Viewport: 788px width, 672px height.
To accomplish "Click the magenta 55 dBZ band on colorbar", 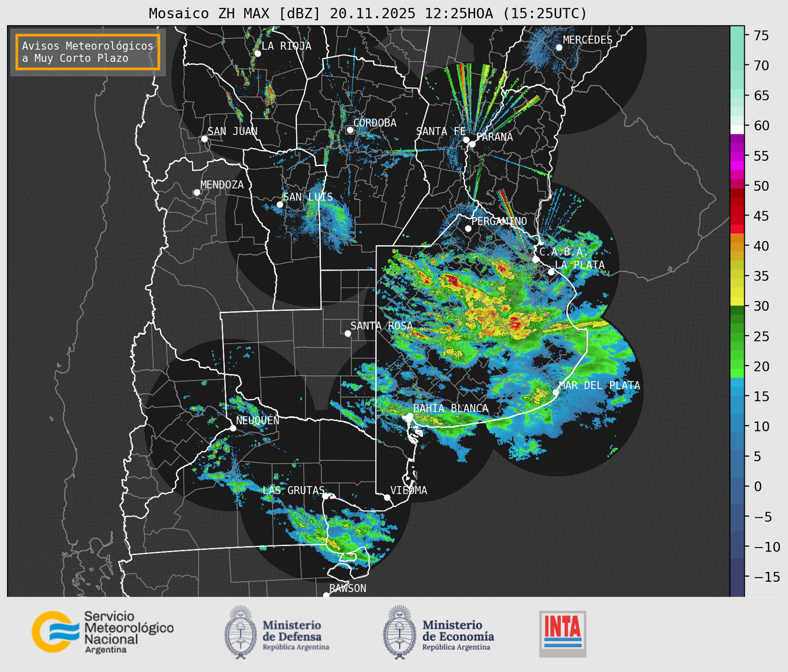I will [737, 156].
